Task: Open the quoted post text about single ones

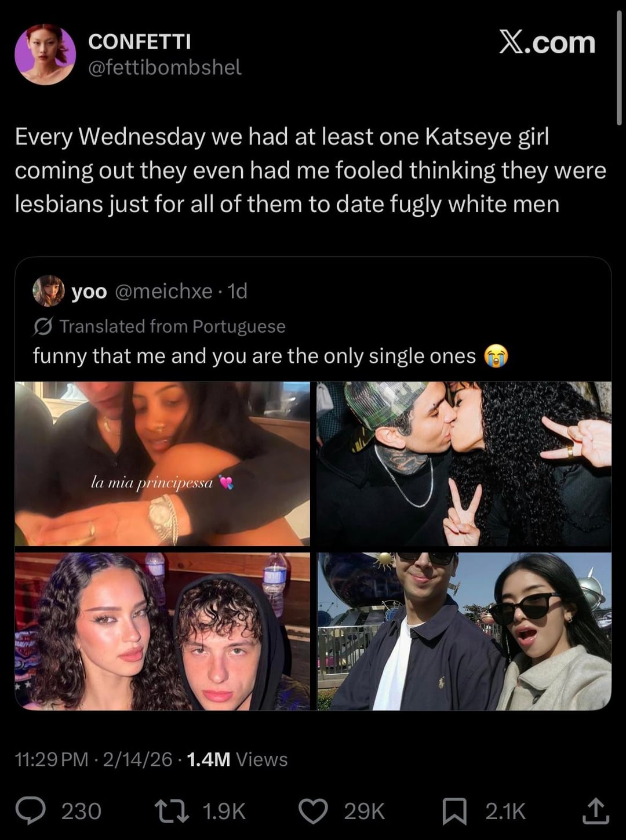Action: pyautogui.click(x=270, y=356)
